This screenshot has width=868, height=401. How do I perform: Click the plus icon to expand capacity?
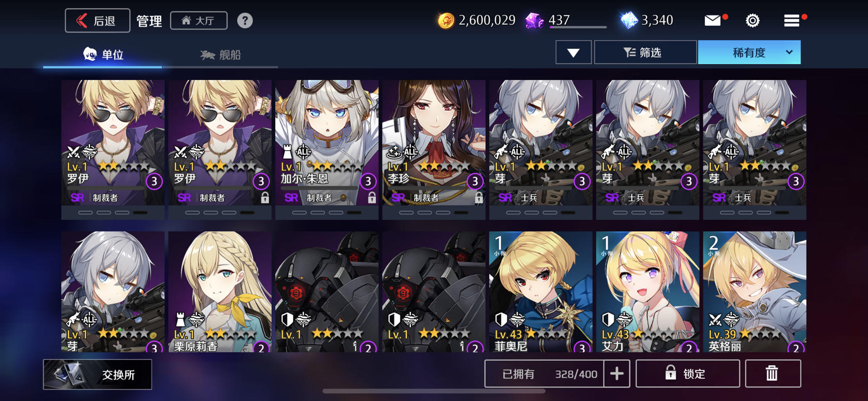click(617, 373)
